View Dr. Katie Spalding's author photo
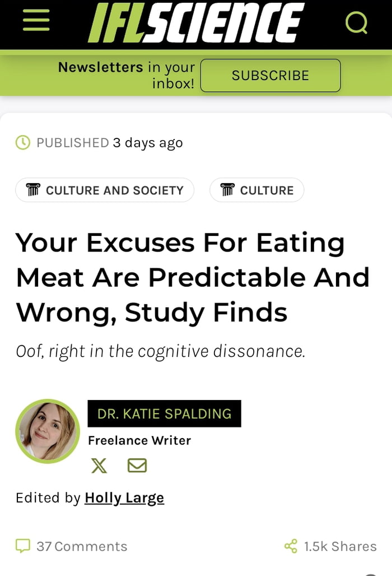The width and height of the screenshot is (392, 576). click(x=48, y=431)
